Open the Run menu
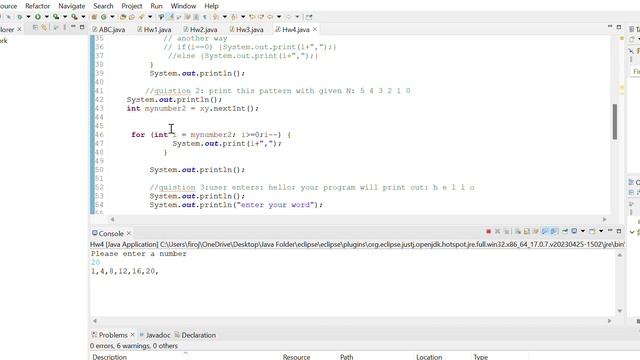This screenshot has height=360, width=640. [x=156, y=6]
